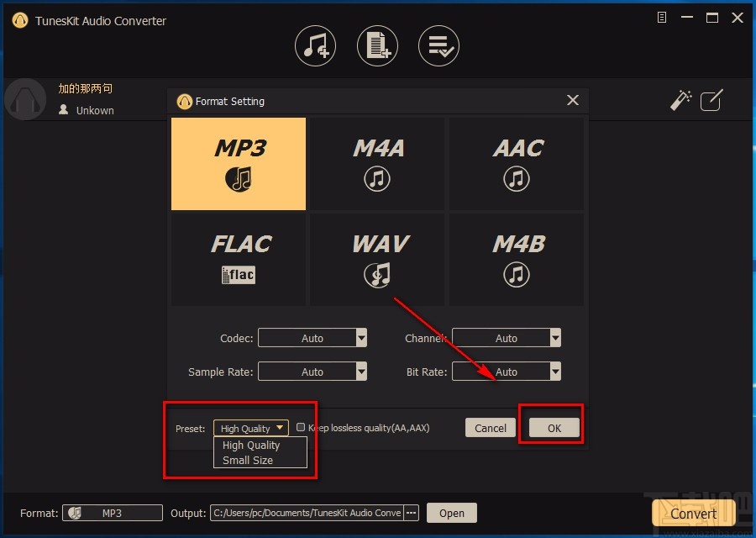
Task: Click the Preset High Quality combo box
Action: coord(251,428)
